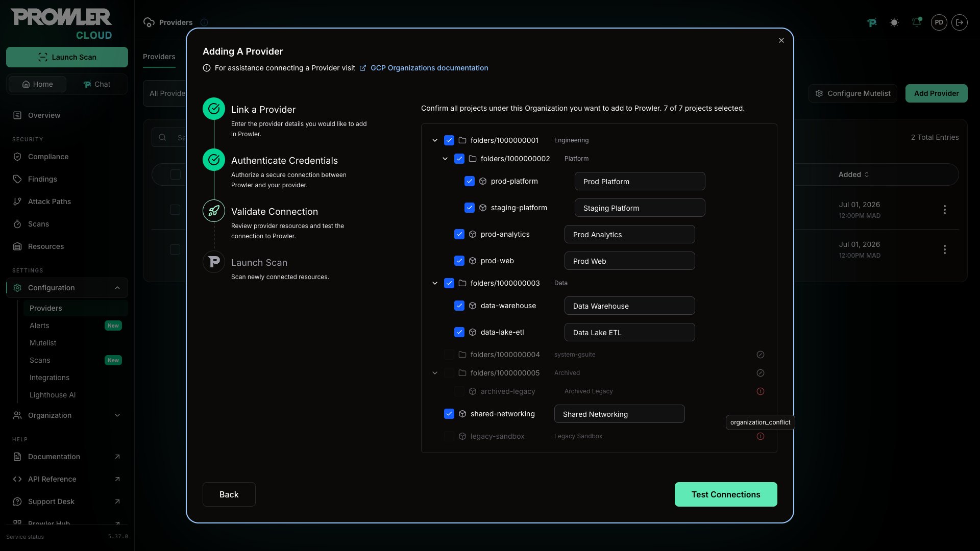This screenshot has height=551, width=980.
Task: Click the Authenticate Credentials step icon
Action: coord(214,160)
